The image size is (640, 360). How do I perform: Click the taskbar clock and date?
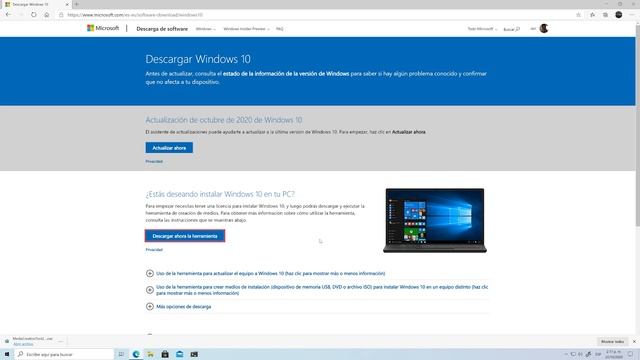point(613,354)
